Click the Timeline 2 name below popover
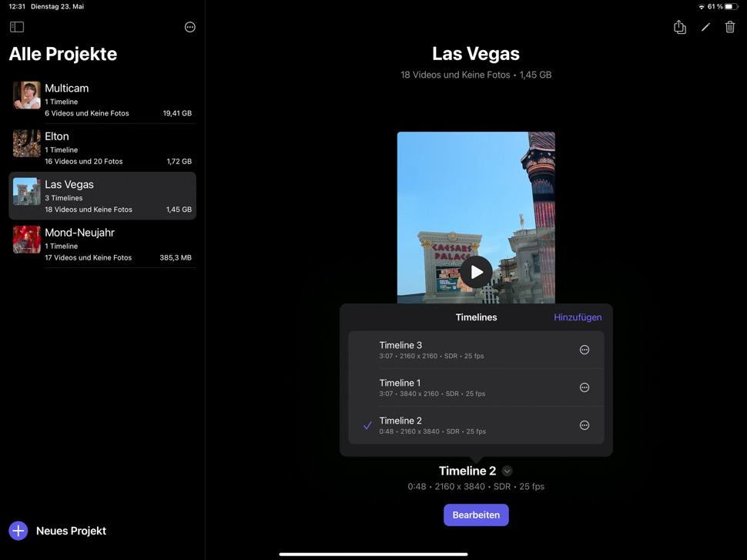Image resolution: width=747 pixels, height=560 pixels. click(x=467, y=471)
